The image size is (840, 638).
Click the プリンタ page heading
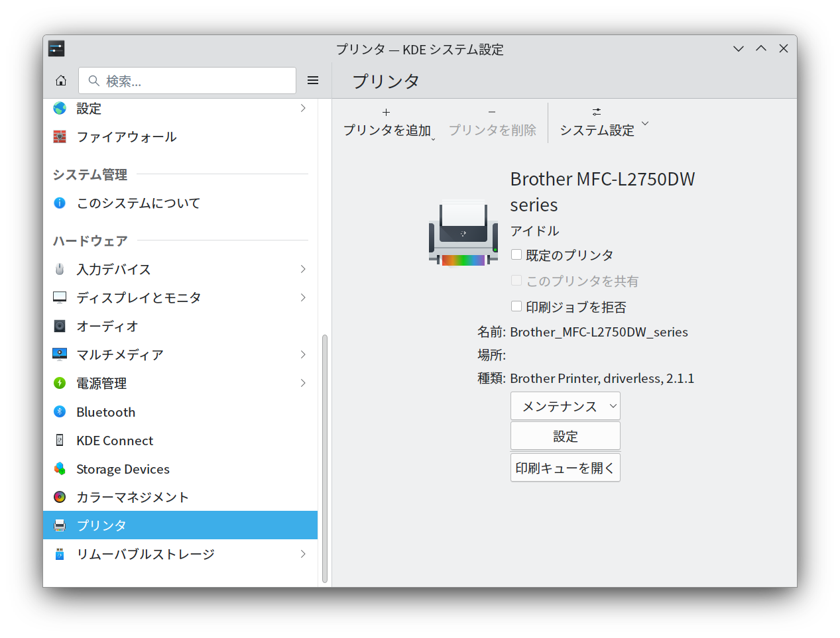click(x=386, y=81)
